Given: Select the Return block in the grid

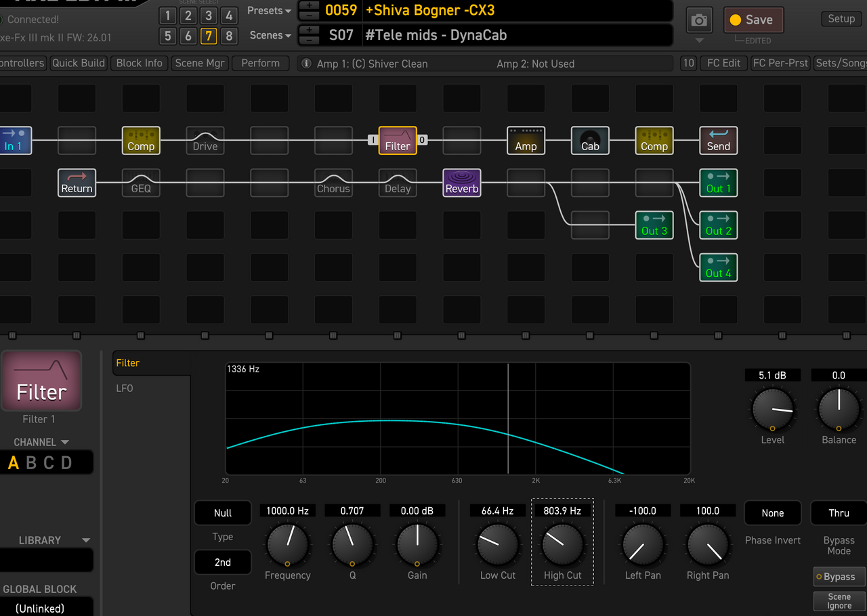Looking at the screenshot, I should (x=77, y=183).
